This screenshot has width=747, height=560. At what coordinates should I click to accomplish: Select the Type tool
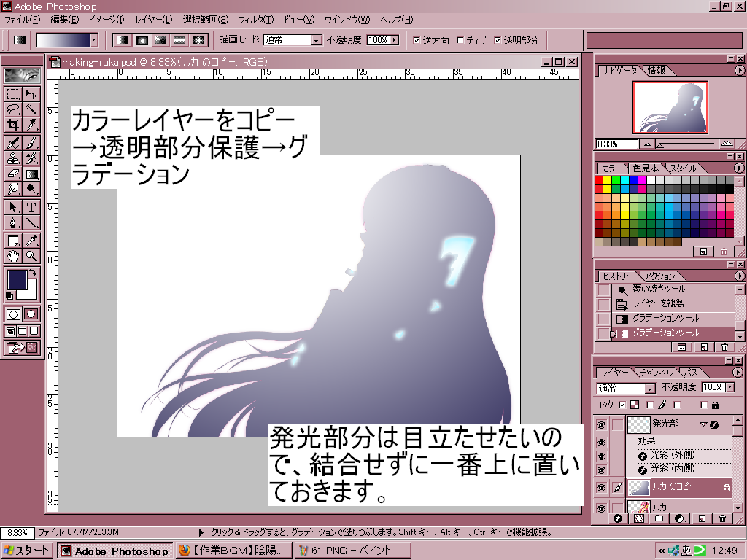pos(31,207)
